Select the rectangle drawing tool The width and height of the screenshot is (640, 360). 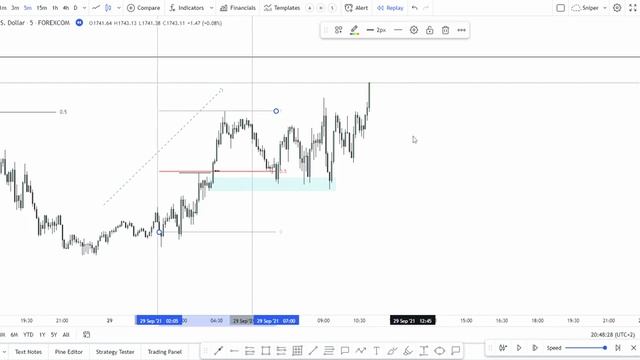[x=266, y=350]
